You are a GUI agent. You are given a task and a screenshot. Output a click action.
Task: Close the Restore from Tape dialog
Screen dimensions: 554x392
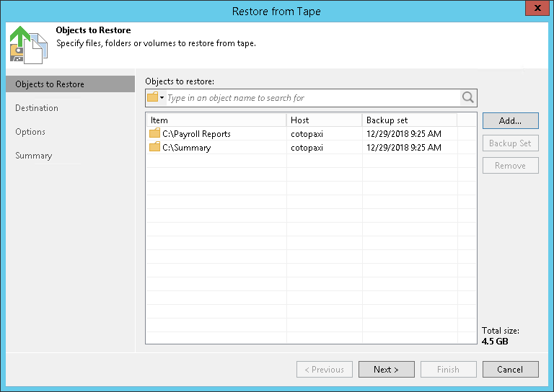(537, 8)
